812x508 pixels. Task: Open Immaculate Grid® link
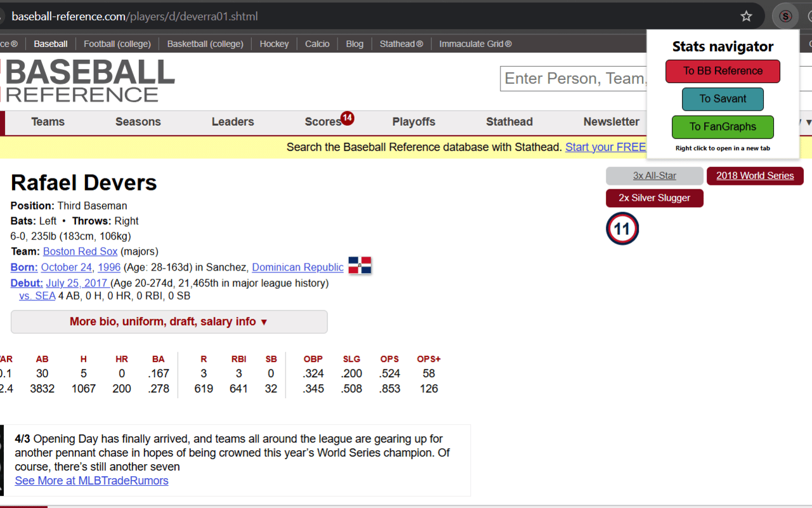[476, 44]
